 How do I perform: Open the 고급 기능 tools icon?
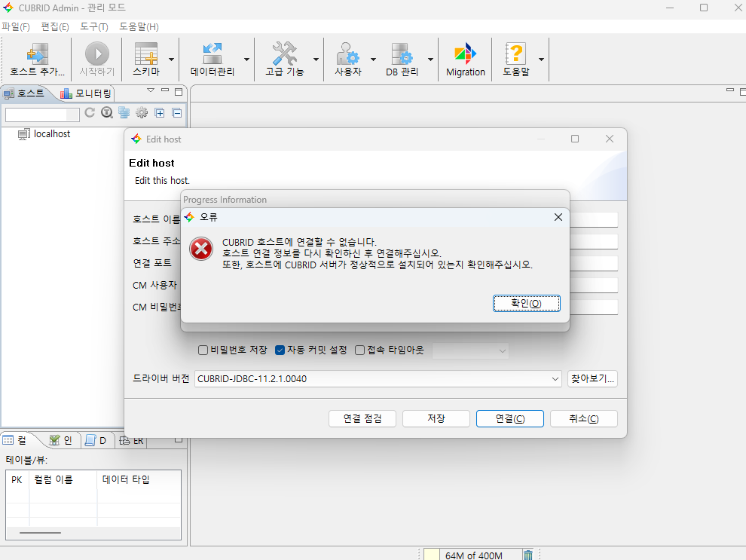point(285,54)
